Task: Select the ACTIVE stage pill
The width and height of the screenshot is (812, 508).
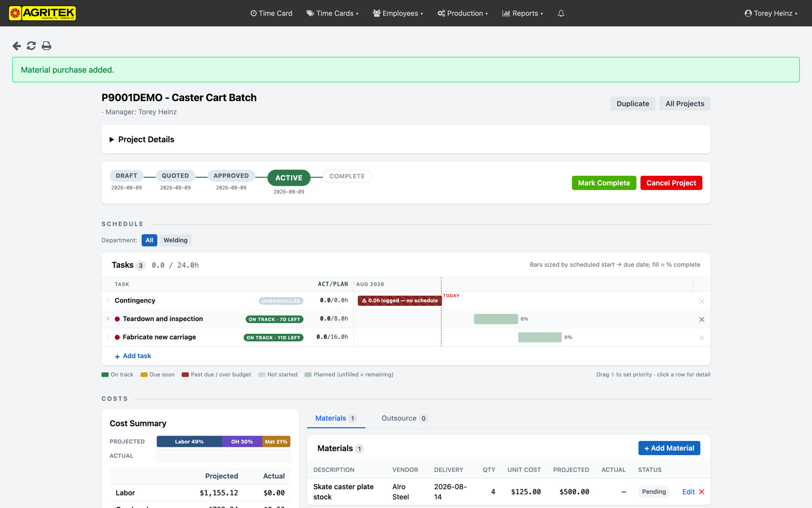Action: coord(289,178)
